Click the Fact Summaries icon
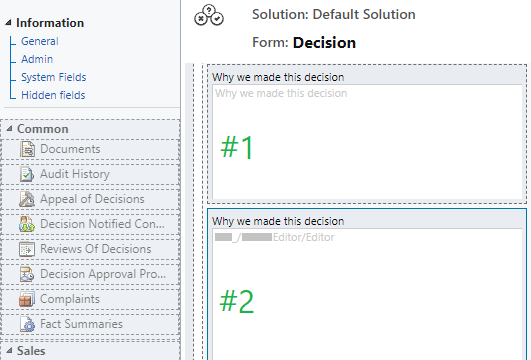531x360 pixels. [27, 324]
